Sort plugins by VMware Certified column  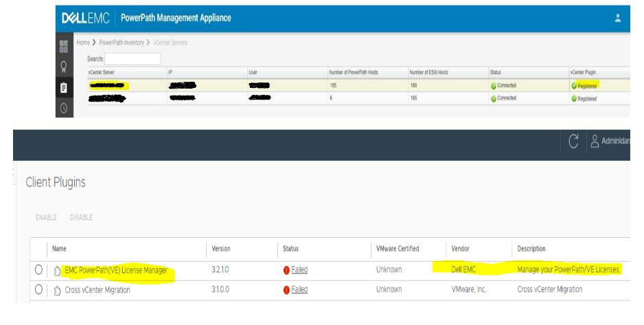pyautogui.click(x=398, y=249)
